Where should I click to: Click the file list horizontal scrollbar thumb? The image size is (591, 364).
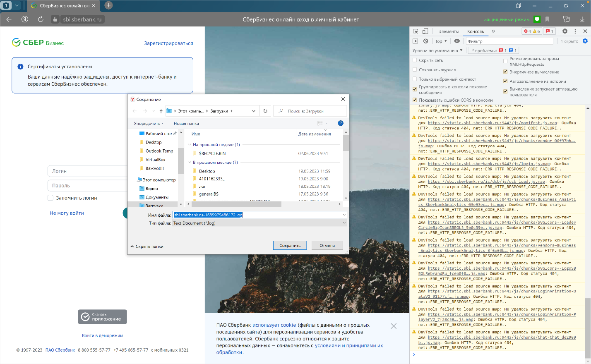pyautogui.click(x=236, y=204)
